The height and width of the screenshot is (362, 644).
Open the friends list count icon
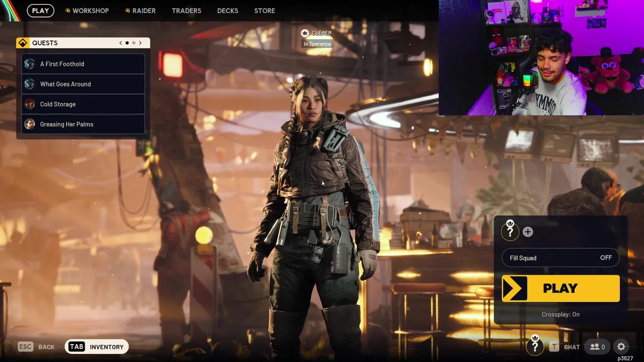(597, 347)
